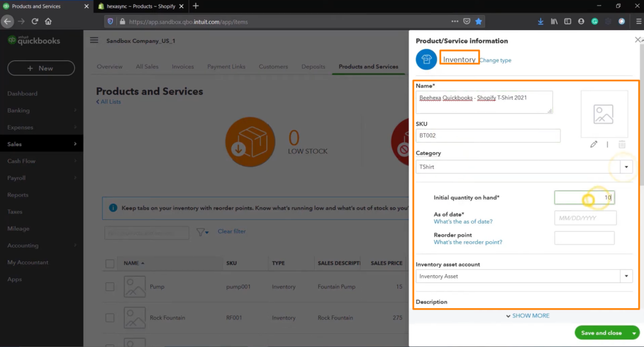Reload the page with refresh icon
This screenshot has height=347, width=644.
tap(35, 21)
